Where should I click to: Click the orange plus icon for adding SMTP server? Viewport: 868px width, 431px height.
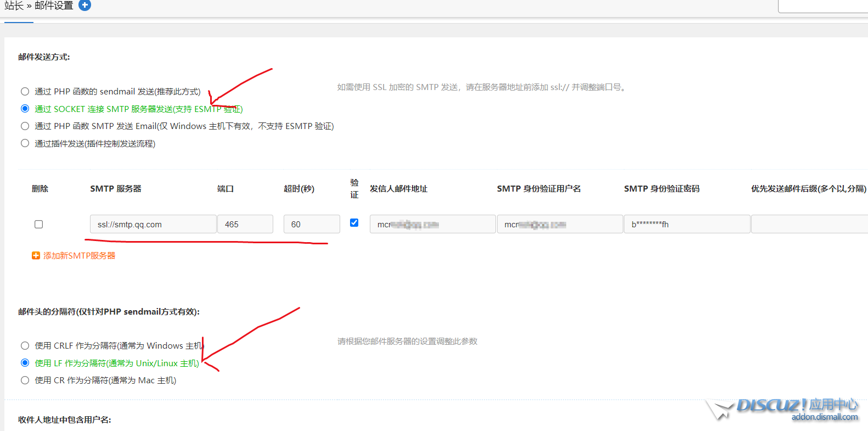(36, 255)
